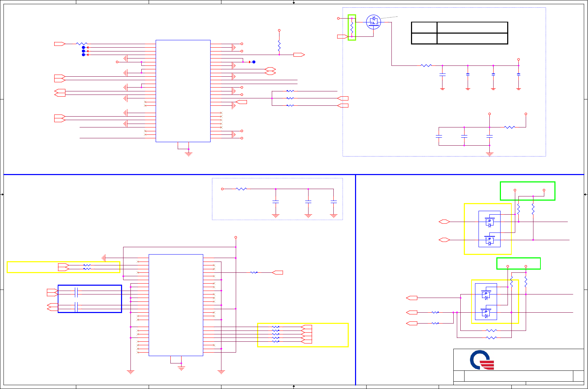The width and height of the screenshot is (588, 389).
Task: Select the large IC block in the lower-left sheet
Action: (x=176, y=305)
